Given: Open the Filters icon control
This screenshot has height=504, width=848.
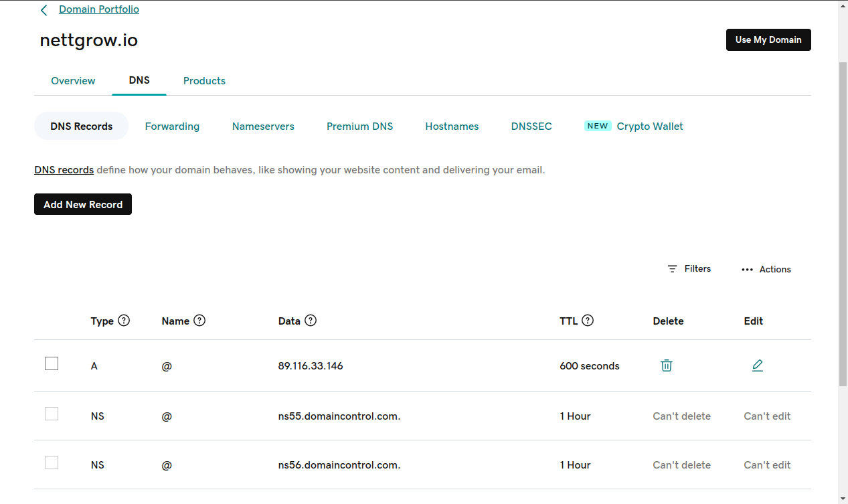Looking at the screenshot, I should click(x=673, y=269).
